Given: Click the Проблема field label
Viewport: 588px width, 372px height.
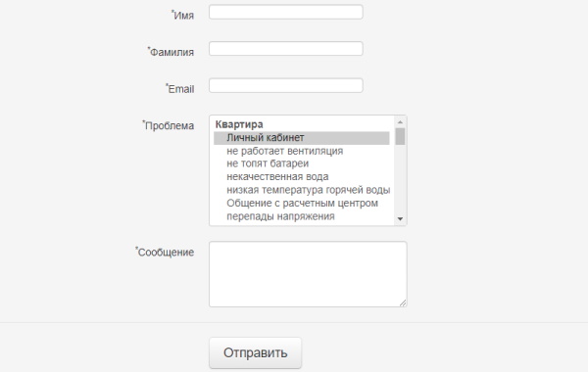Looking at the screenshot, I should pos(169,125).
